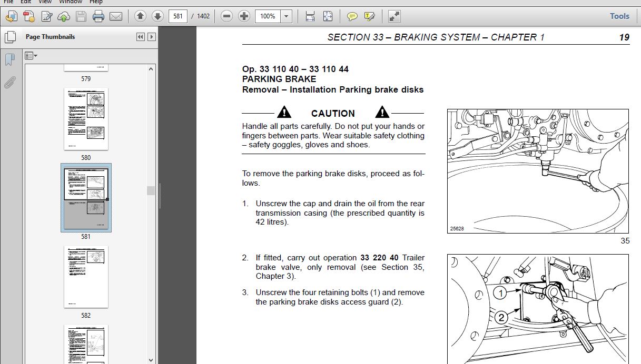
Task: Go to previous page with up arrow
Action: click(140, 16)
